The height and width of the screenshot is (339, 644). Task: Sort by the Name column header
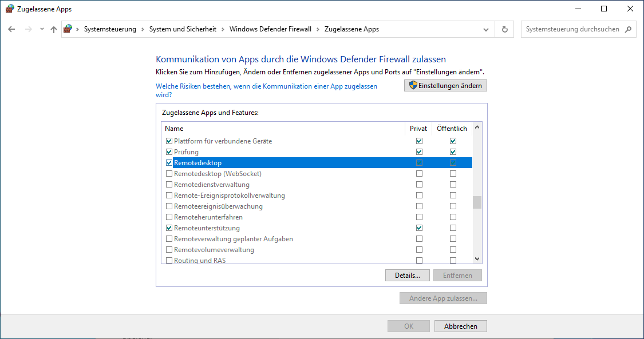(x=283, y=129)
